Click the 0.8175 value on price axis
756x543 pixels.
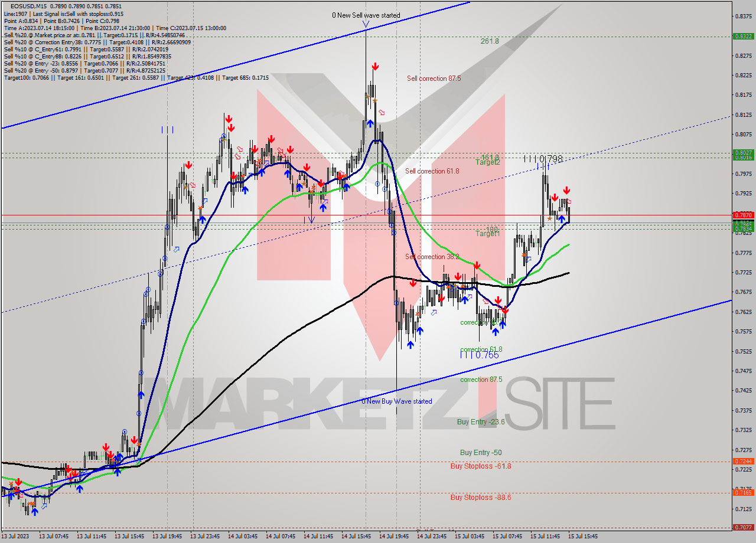(x=744, y=95)
